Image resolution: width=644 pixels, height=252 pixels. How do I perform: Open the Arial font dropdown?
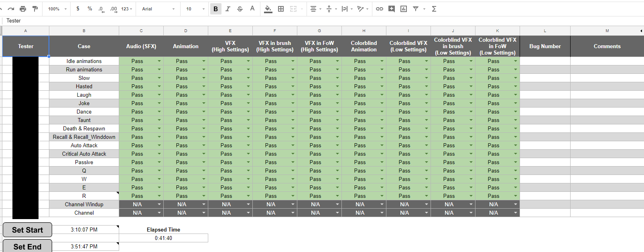click(x=158, y=9)
